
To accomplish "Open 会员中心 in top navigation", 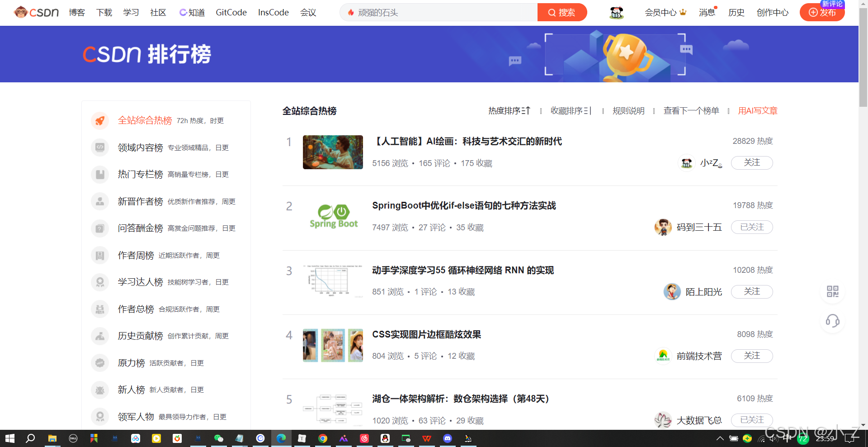I will [x=665, y=13].
